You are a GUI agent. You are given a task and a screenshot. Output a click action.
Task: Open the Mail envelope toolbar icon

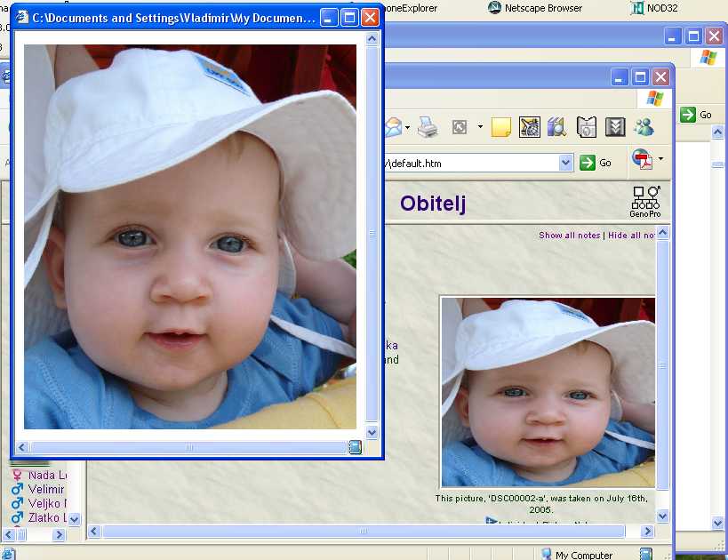click(x=392, y=127)
